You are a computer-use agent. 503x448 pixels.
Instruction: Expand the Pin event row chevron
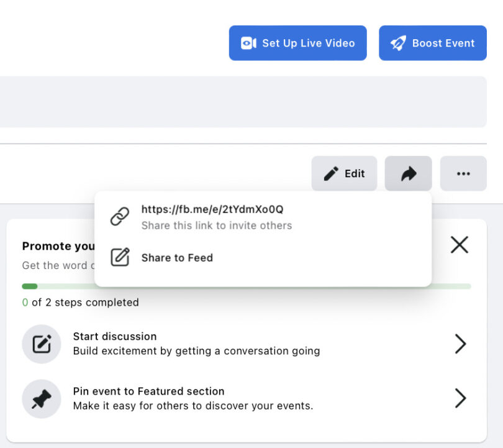click(x=460, y=398)
